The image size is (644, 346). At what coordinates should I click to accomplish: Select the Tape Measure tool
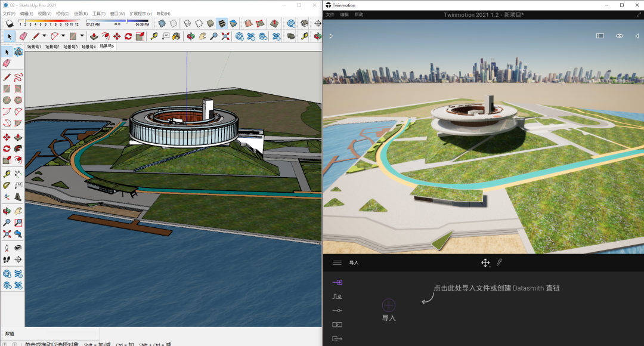(154, 36)
